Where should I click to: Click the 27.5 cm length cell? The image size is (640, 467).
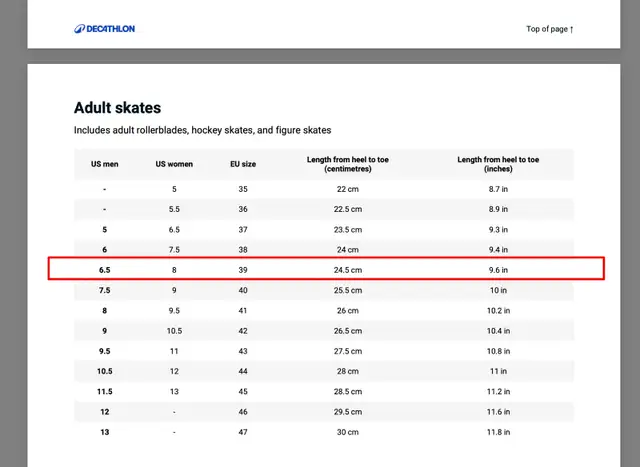[348, 351]
